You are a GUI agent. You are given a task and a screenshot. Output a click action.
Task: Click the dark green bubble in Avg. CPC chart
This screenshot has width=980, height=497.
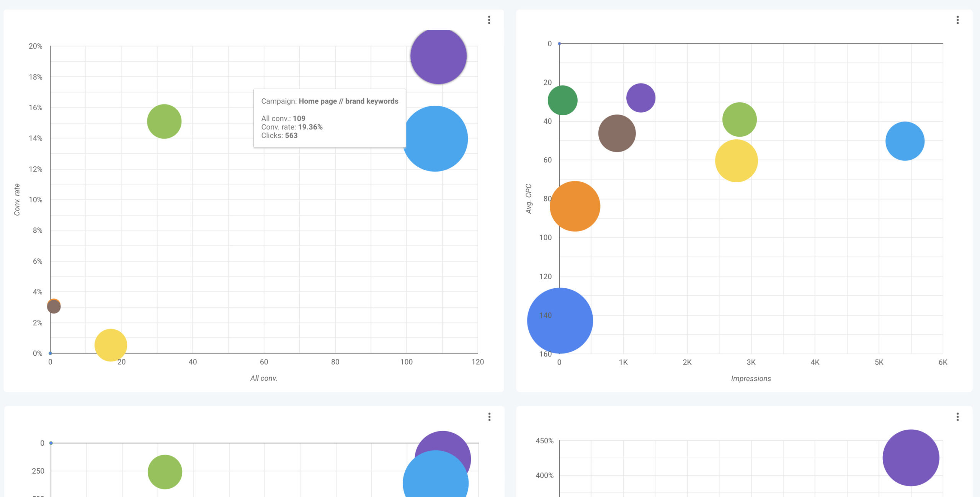(562, 100)
